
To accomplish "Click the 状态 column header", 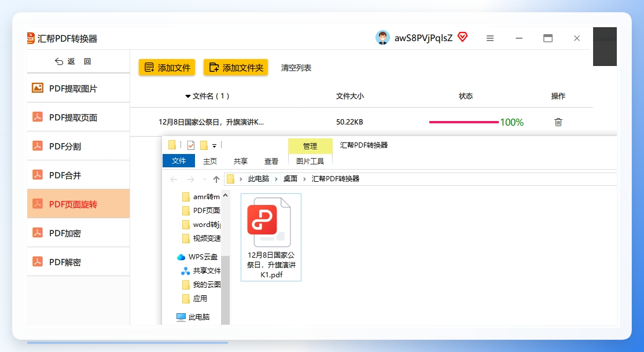I will (466, 96).
